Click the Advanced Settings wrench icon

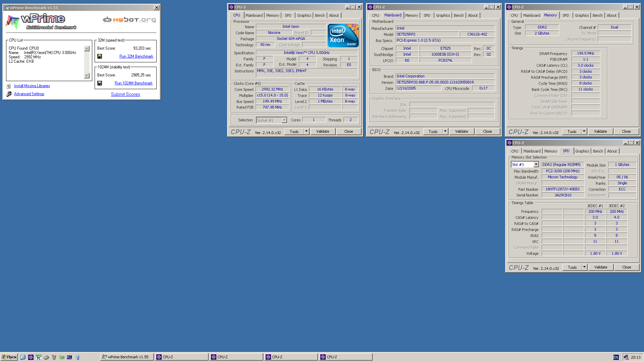click(x=9, y=94)
